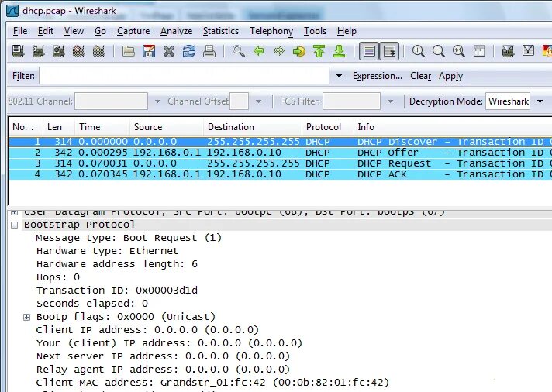Select packet 2 DHCP Offer row
The image size is (552, 392).
(x=280, y=153)
